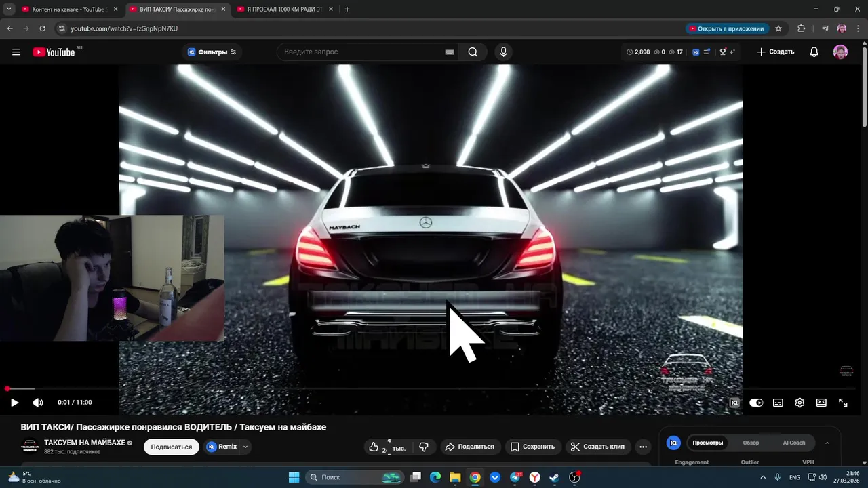The width and height of the screenshot is (868, 488).
Task: Open Microsoft Edge from the taskbar
Action: (435, 477)
